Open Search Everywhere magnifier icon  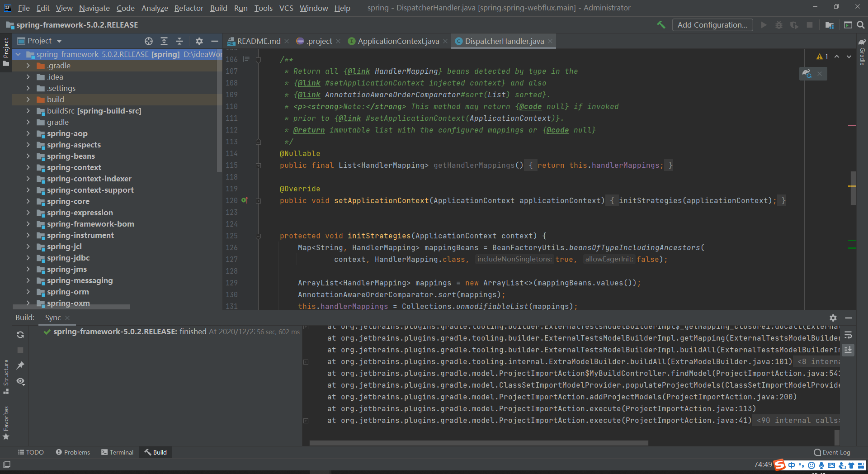861,25
